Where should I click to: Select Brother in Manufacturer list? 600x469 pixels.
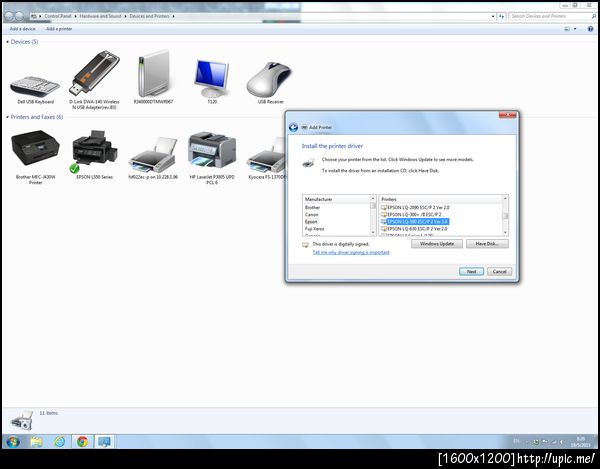point(312,207)
